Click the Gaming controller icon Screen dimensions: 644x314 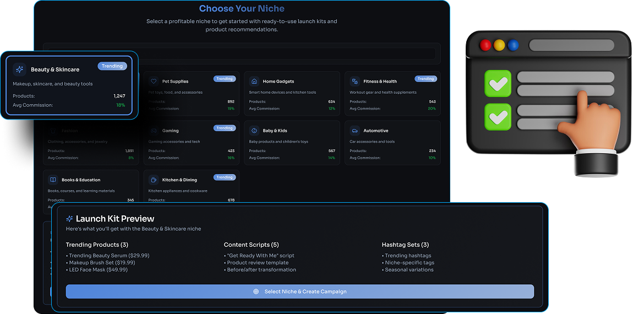(x=154, y=131)
